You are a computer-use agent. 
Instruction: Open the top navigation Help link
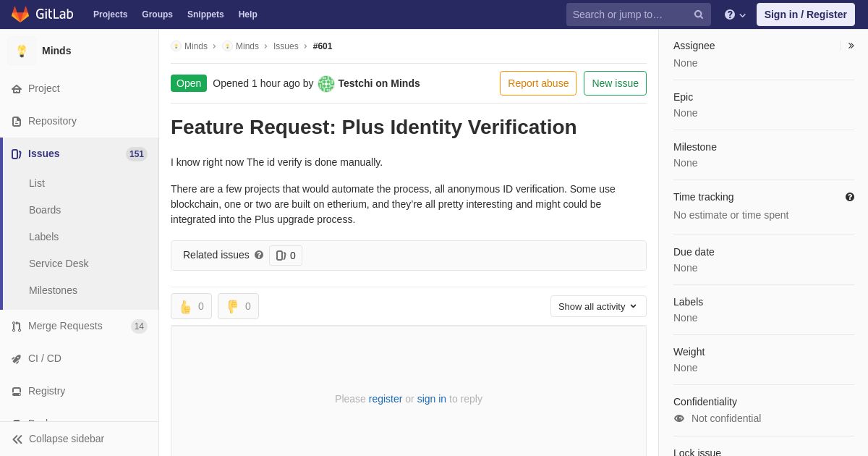pos(248,14)
